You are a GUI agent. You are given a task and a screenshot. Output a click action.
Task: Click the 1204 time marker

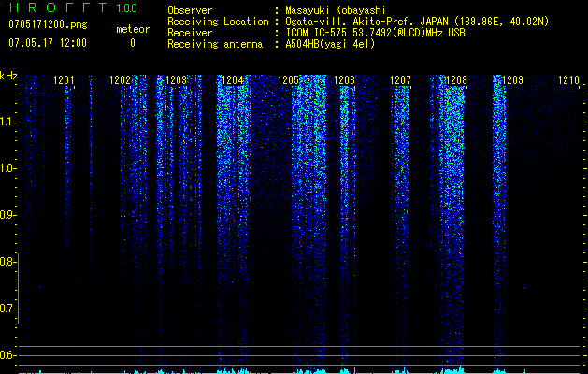tap(232, 80)
